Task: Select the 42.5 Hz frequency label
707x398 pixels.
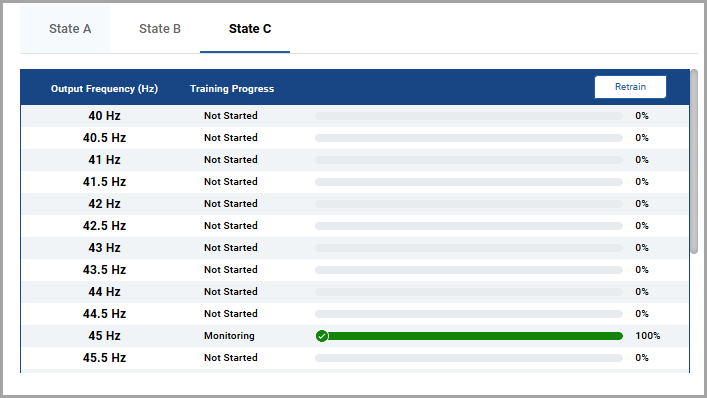Action: tap(104, 226)
